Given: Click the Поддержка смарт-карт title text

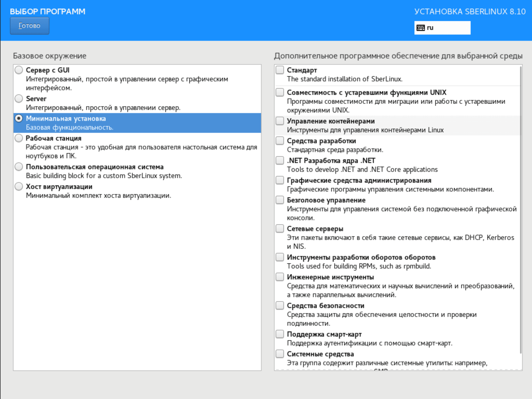Looking at the screenshot, I should [324, 334].
